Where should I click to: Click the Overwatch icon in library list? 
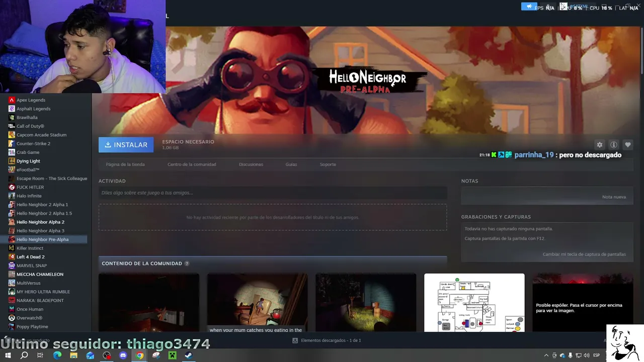tap(12, 318)
